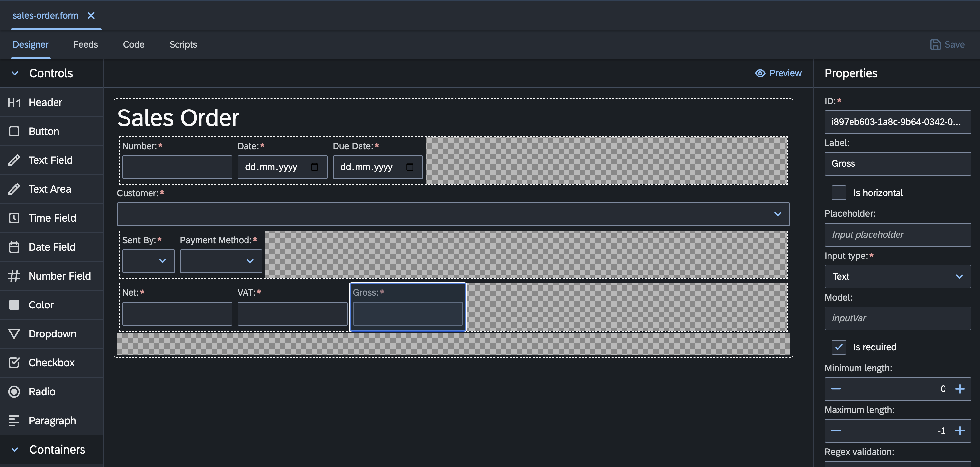
Task: Select the Number Field hash icon
Action: point(14,276)
